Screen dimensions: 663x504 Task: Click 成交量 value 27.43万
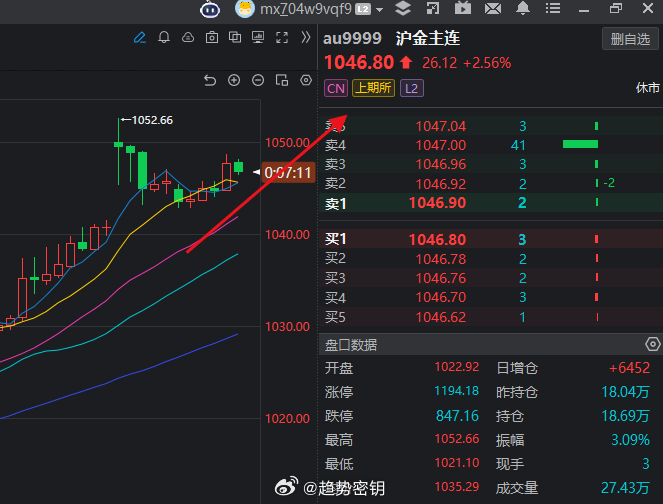(625, 488)
